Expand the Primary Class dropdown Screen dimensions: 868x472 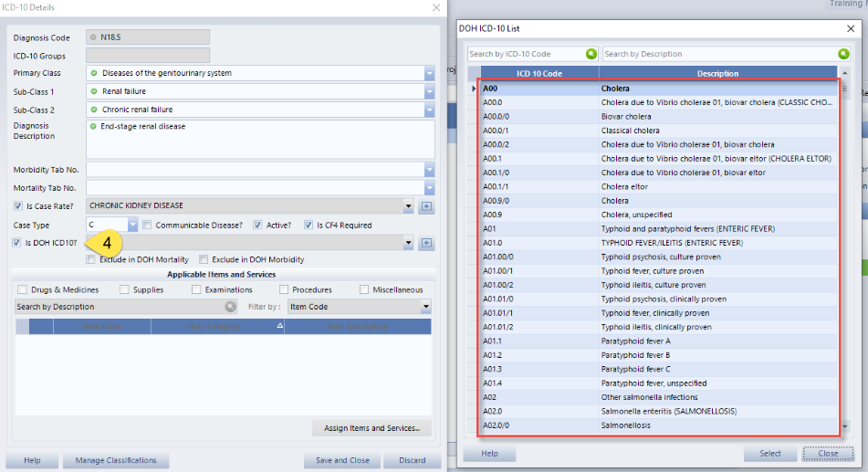click(x=429, y=73)
